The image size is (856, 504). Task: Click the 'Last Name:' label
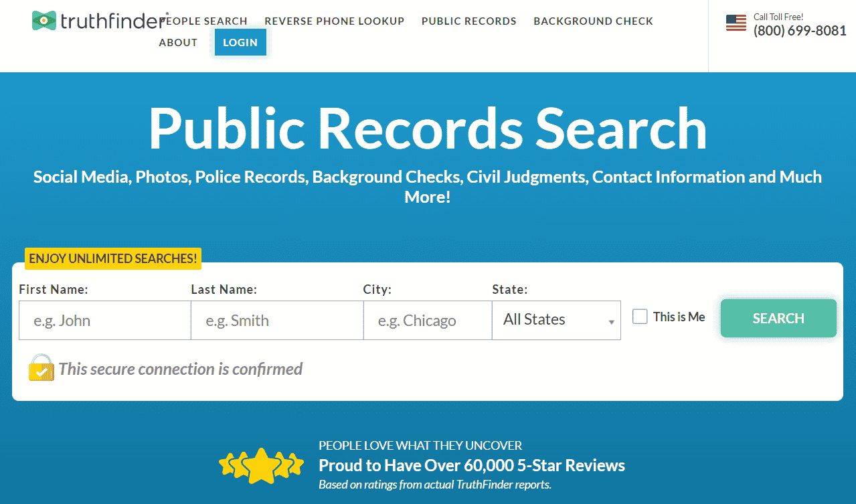pyautogui.click(x=224, y=289)
